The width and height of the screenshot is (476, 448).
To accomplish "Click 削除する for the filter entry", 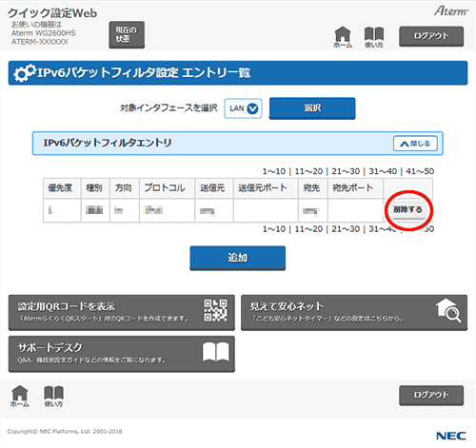I will [x=407, y=209].
